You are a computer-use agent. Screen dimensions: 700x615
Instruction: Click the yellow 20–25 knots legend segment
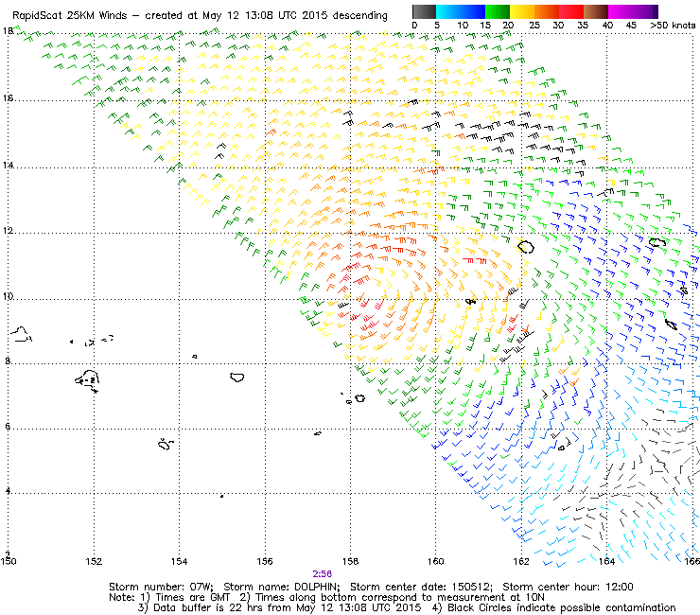pos(522,11)
